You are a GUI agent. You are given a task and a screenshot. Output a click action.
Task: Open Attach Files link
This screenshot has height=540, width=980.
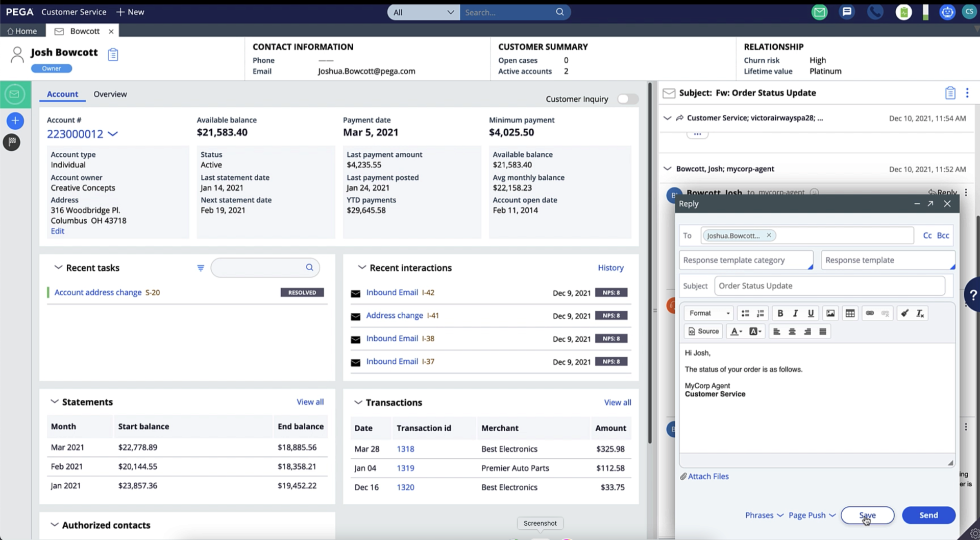point(707,476)
